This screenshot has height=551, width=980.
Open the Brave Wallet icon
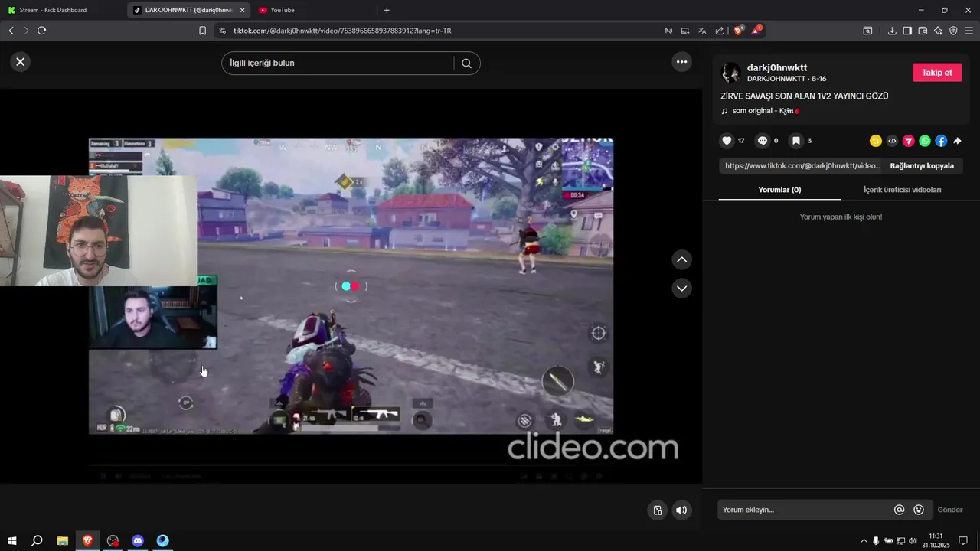[x=923, y=31]
